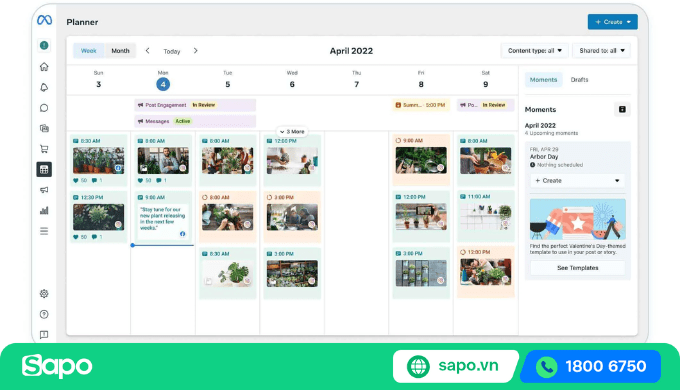Open Wednesday orange 3:00 PM draft post
The image size is (680, 390).
click(292, 216)
